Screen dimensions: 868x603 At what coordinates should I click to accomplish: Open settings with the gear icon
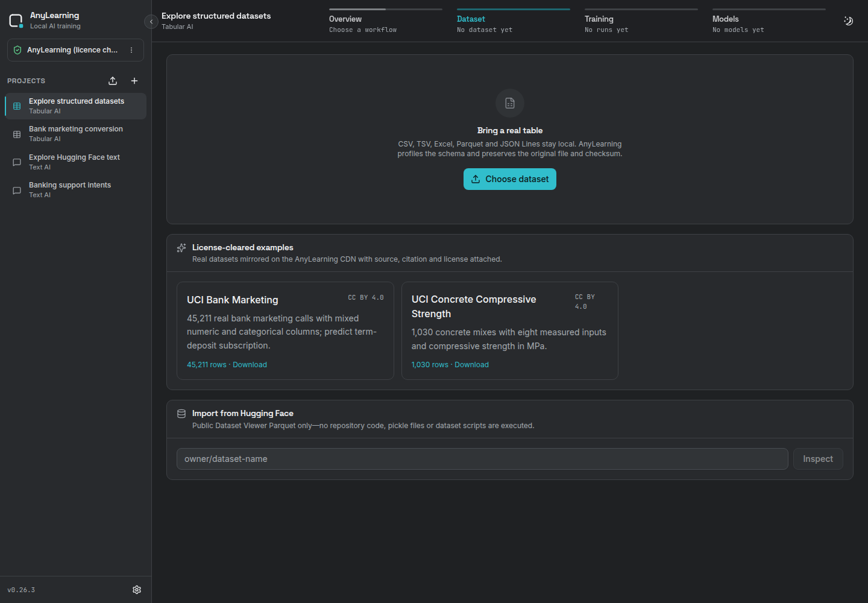point(137,590)
